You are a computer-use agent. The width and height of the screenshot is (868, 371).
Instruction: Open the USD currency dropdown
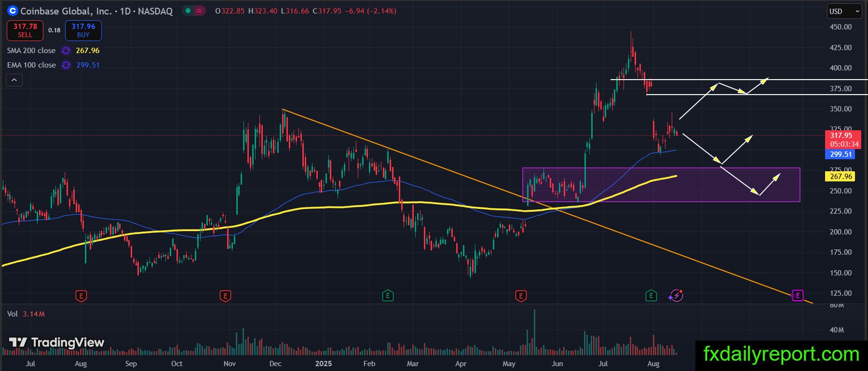click(x=844, y=11)
